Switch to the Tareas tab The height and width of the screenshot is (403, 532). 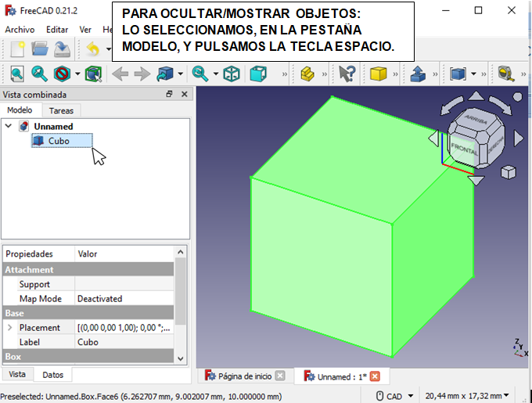point(61,110)
